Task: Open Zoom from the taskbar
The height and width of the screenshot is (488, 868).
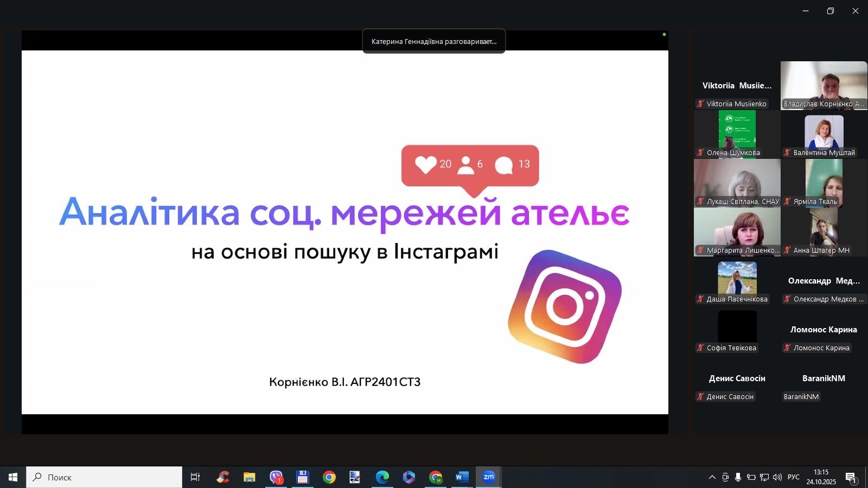Action: pos(488,477)
